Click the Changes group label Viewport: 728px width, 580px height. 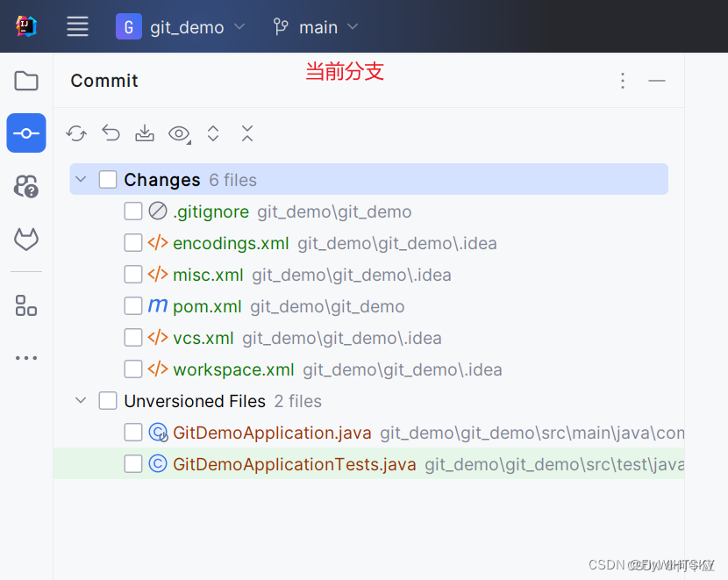162,180
